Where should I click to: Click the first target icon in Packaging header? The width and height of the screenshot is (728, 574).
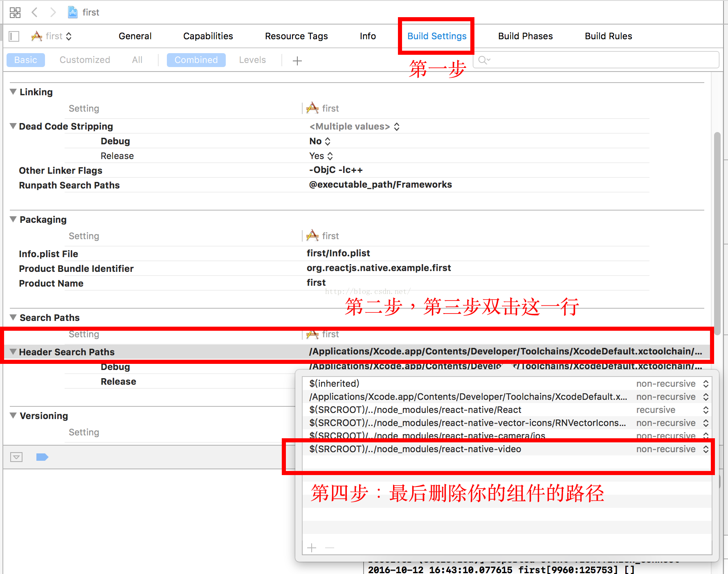pyautogui.click(x=312, y=235)
